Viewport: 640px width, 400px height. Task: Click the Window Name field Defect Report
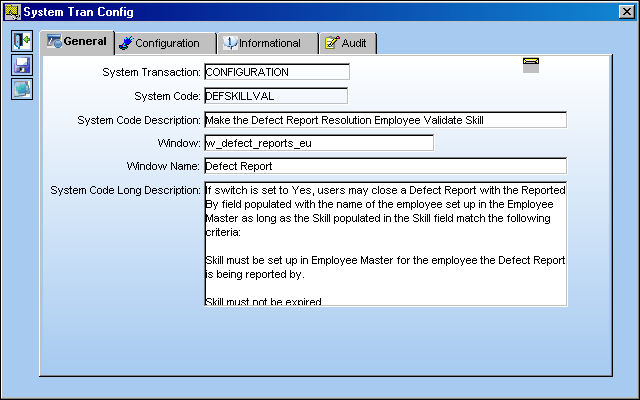385,166
